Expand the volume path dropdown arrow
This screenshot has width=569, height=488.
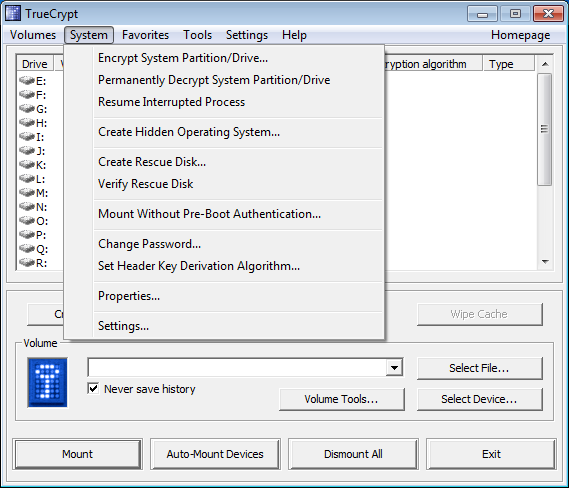394,368
